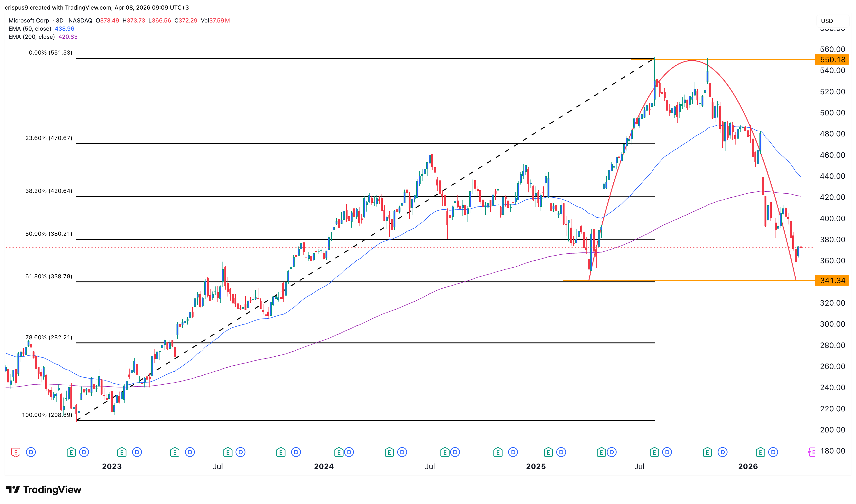856x504 pixels.
Task: Select the 38.20% (420.64) Fibonacci level label
Action: coord(49,191)
